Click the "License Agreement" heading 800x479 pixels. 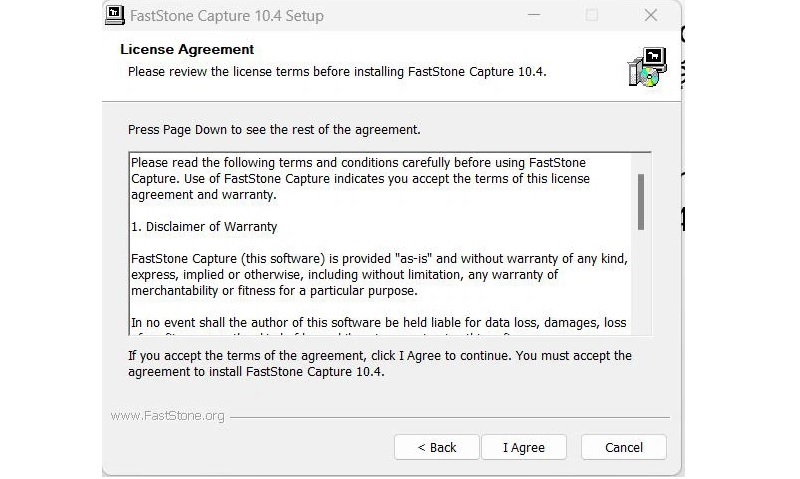(x=187, y=49)
